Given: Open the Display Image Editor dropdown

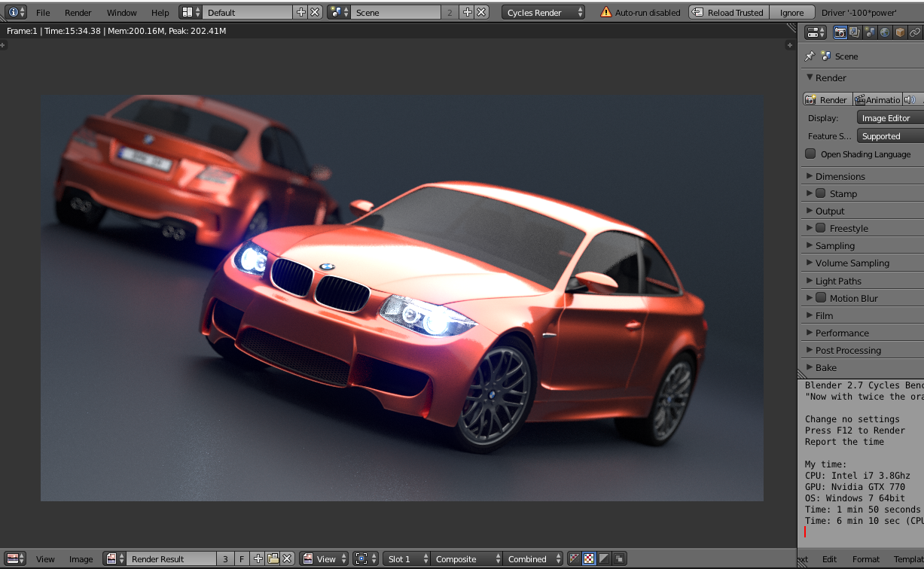Looking at the screenshot, I should pos(891,118).
